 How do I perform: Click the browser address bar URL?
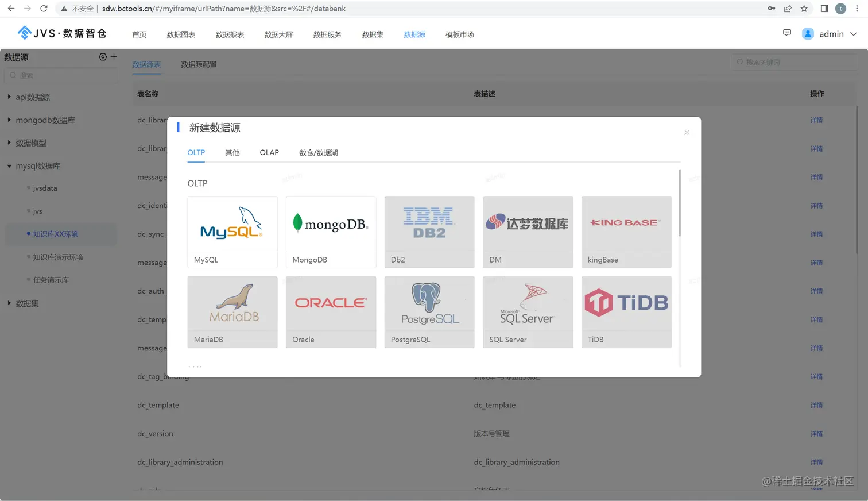[224, 9]
